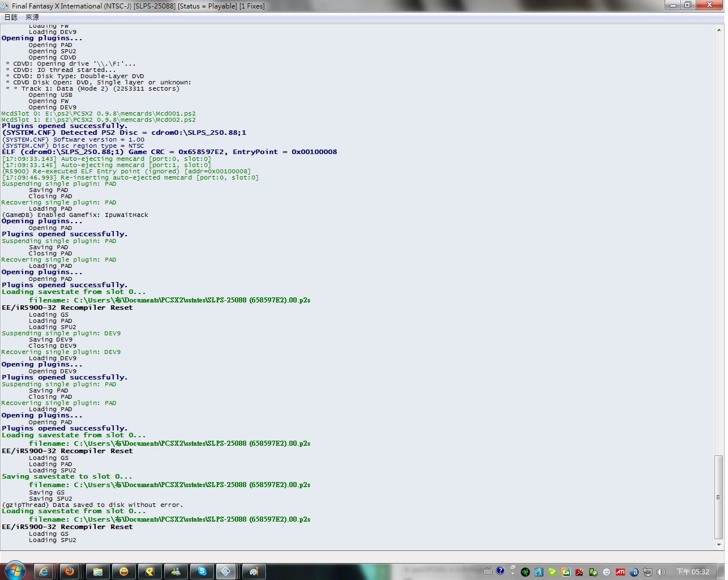Screen dimensions: 728x580
Task: Click the log line '(GameDB) Enabled Gamefix: IpuWaitHack'
Action: point(75,215)
